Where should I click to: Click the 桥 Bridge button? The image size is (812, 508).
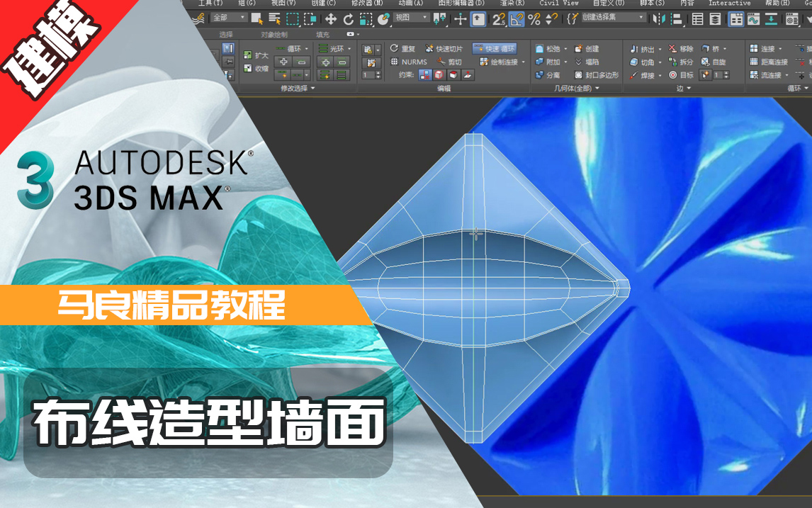pos(711,49)
